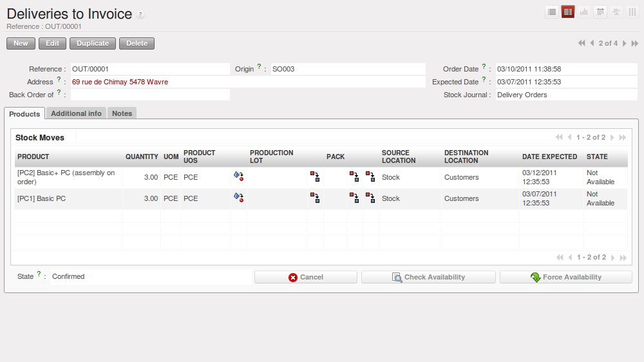The image size is (644, 362).
Task: Click help icon beside Deliveries to Invoice title
Action: click(141, 15)
